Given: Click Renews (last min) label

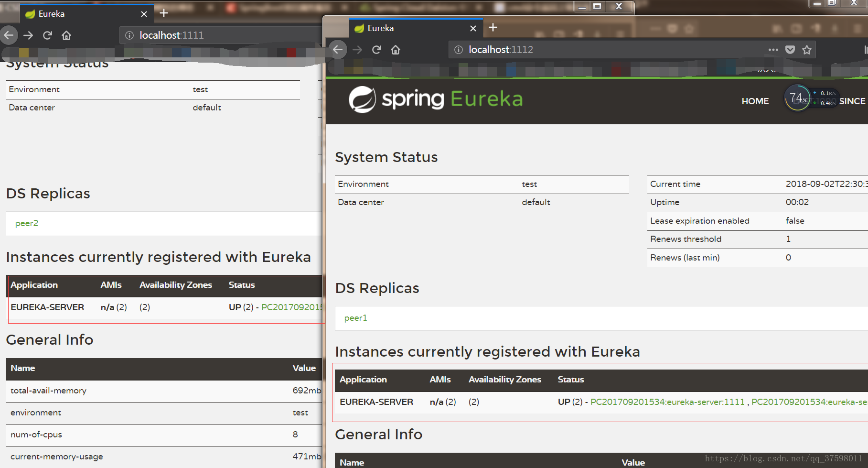Looking at the screenshot, I should (x=685, y=258).
